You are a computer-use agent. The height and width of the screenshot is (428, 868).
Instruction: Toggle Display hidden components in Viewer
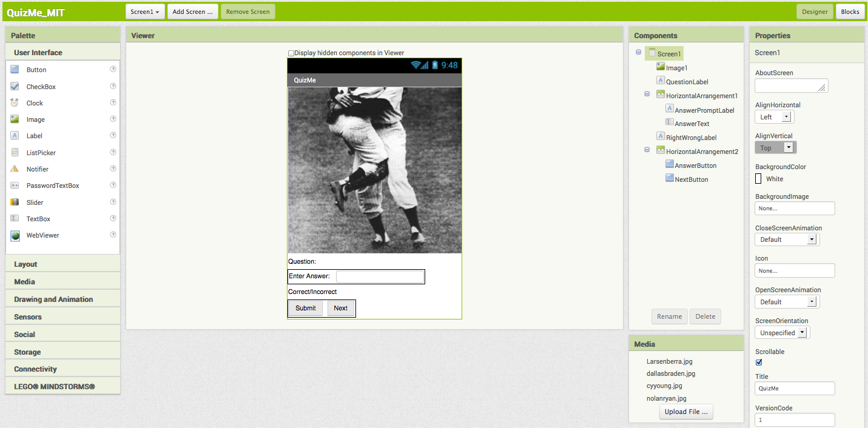click(291, 53)
